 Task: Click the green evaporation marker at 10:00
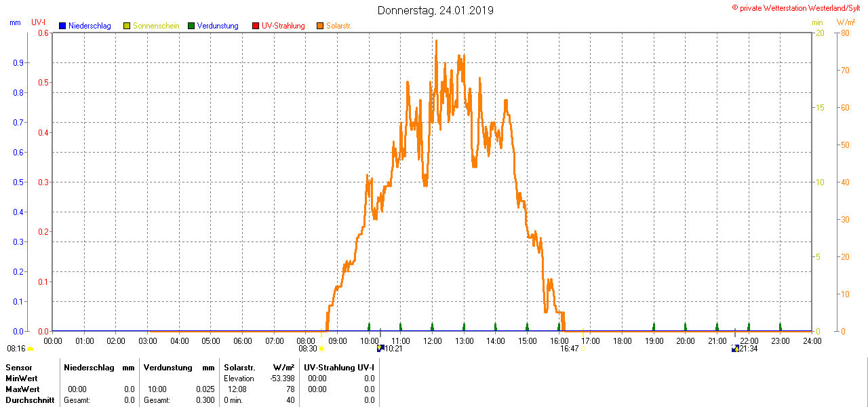[369, 327]
